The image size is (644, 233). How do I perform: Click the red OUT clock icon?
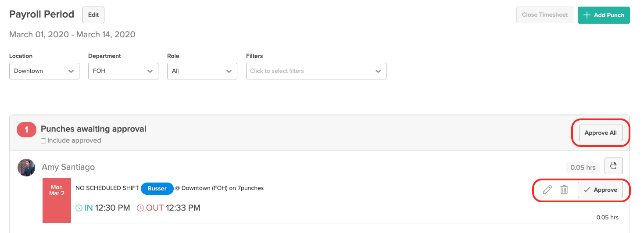click(x=140, y=208)
